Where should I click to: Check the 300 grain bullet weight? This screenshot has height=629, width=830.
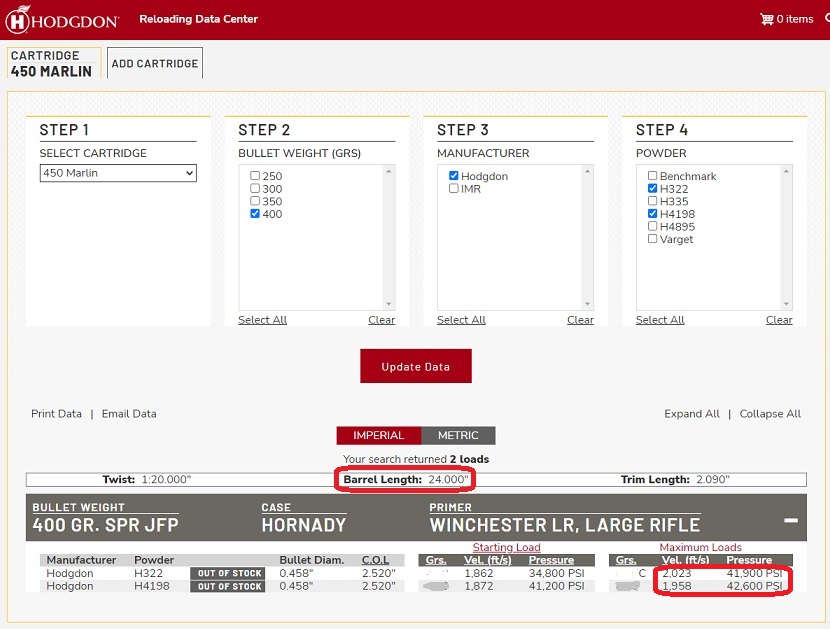(255, 188)
